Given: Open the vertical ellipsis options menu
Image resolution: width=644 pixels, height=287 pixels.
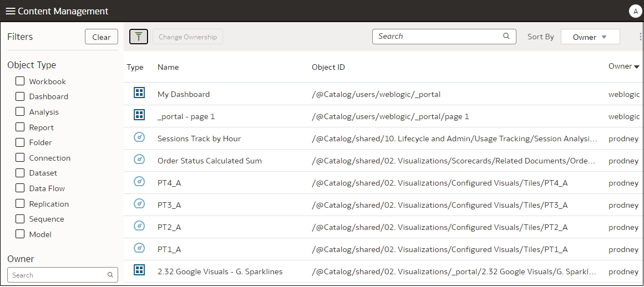Looking at the screenshot, I should pos(640,37).
